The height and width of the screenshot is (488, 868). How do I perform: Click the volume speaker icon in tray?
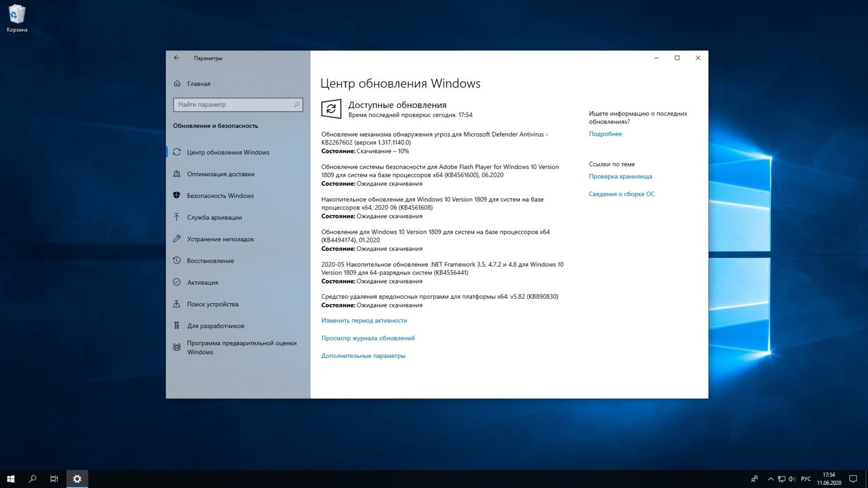pyautogui.click(x=792, y=479)
